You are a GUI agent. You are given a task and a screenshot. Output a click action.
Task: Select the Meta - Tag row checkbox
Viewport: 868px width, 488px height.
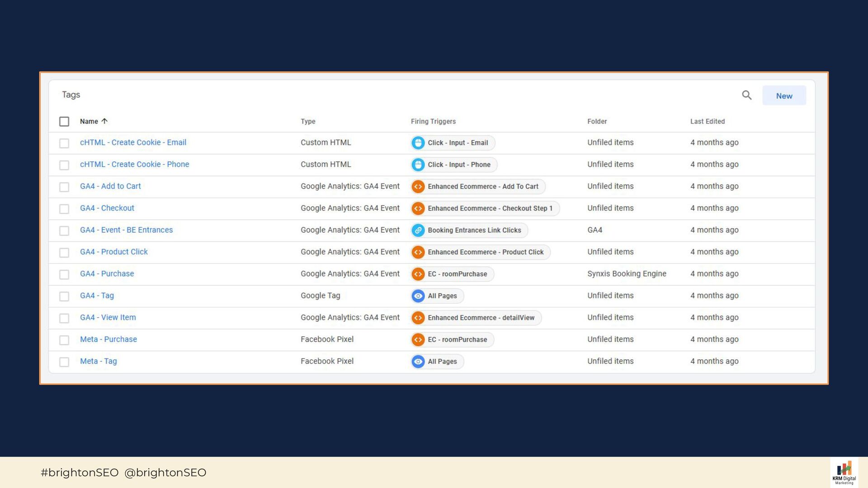click(64, 362)
